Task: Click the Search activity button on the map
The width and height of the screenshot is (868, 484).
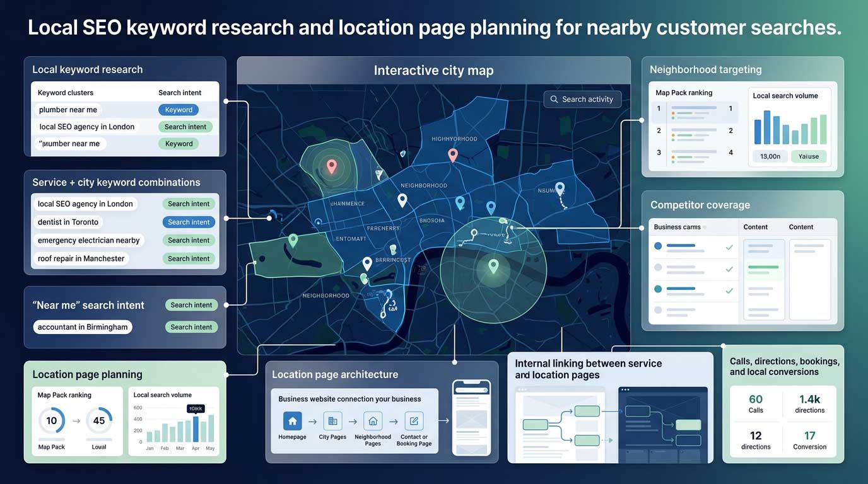Action: tap(582, 99)
